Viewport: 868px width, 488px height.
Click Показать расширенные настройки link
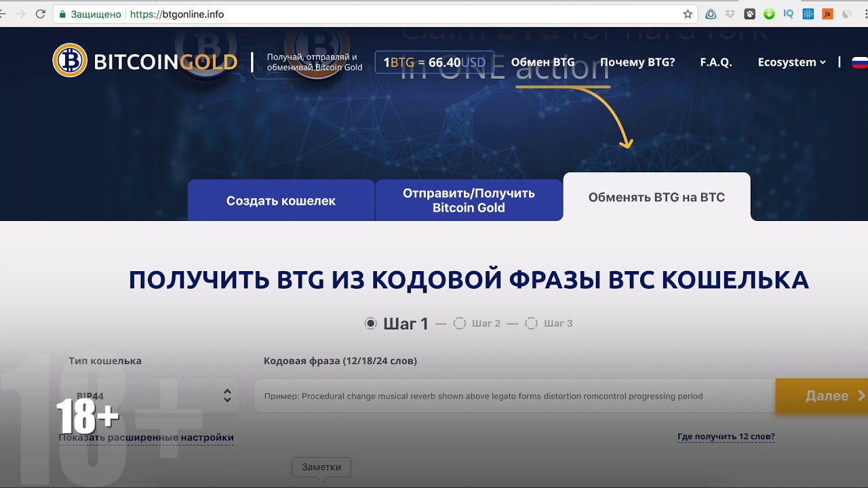(146, 438)
